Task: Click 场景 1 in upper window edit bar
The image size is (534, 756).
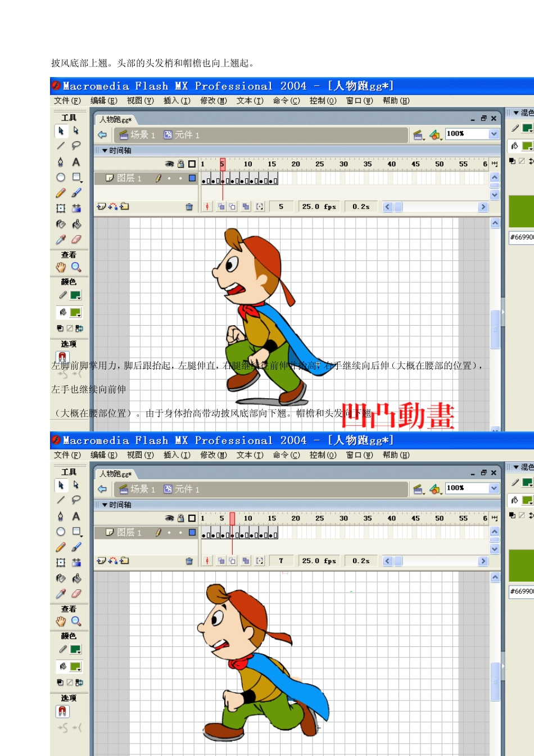Action: coord(137,135)
